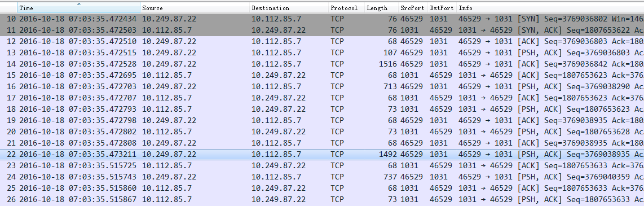The width and height of the screenshot is (644, 206).
Task: Select packet number 17 row
Action: coord(322,98)
